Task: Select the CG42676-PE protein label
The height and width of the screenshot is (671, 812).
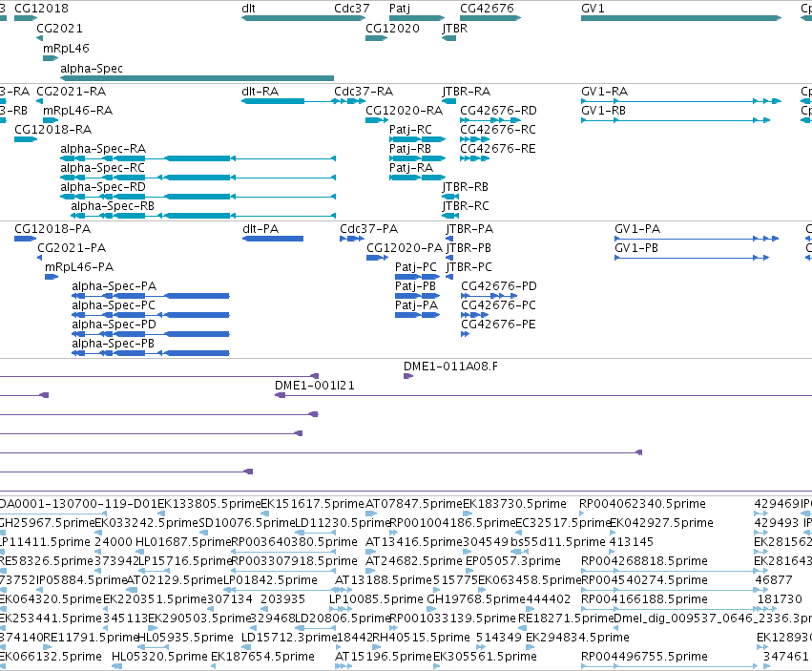Action: (x=498, y=325)
